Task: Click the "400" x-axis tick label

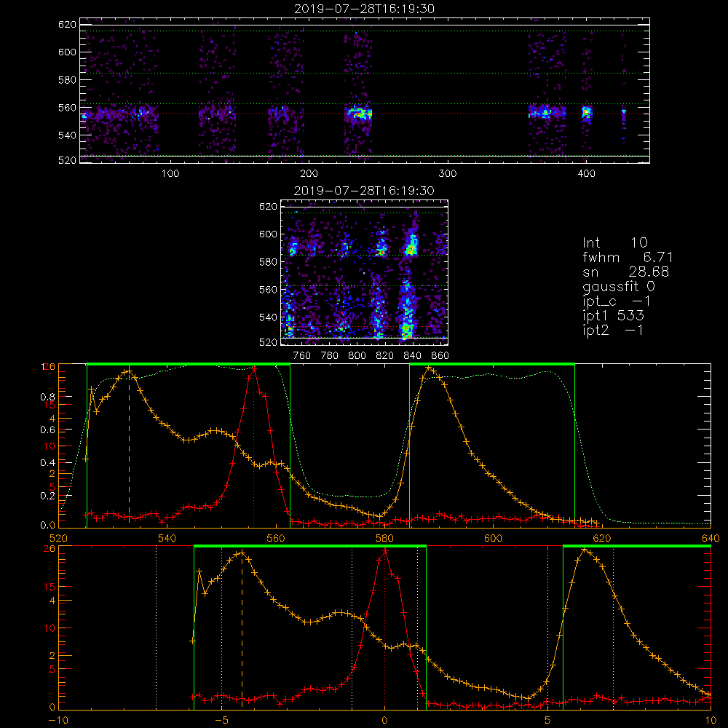Action: pyautogui.click(x=586, y=174)
